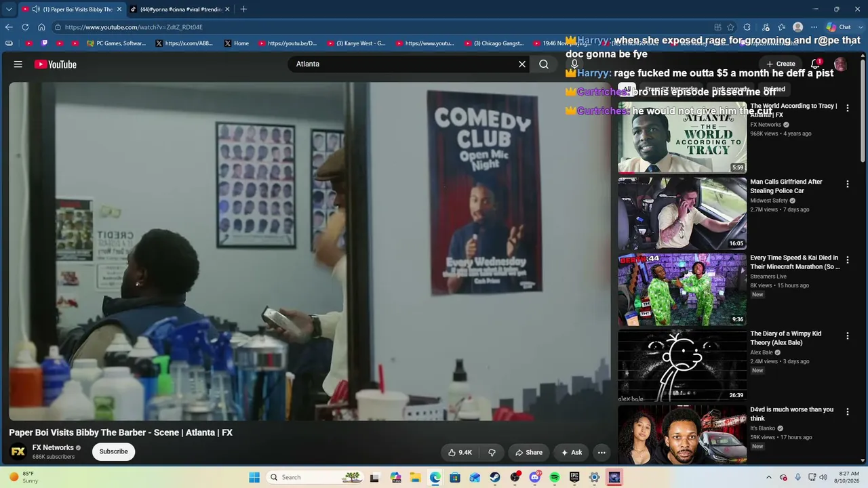Open Microsoft Edge from the taskbar

[x=435, y=477]
